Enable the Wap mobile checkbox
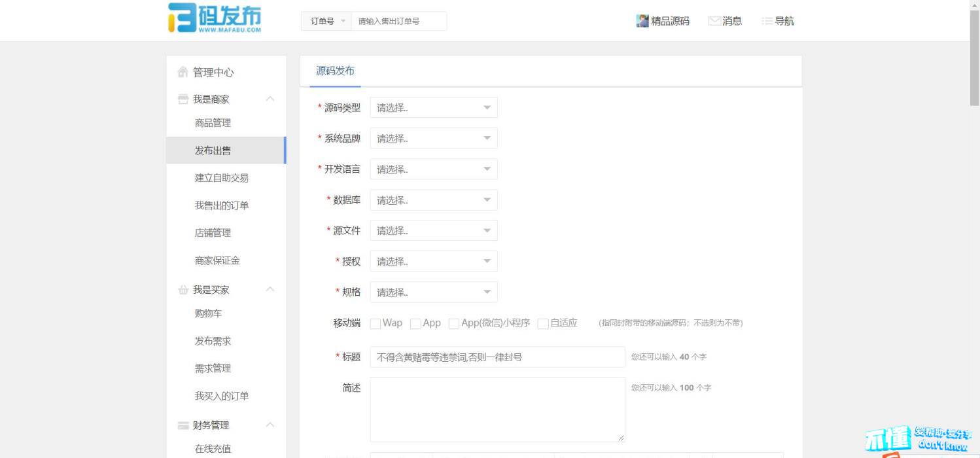This screenshot has height=458, width=980. [x=376, y=323]
